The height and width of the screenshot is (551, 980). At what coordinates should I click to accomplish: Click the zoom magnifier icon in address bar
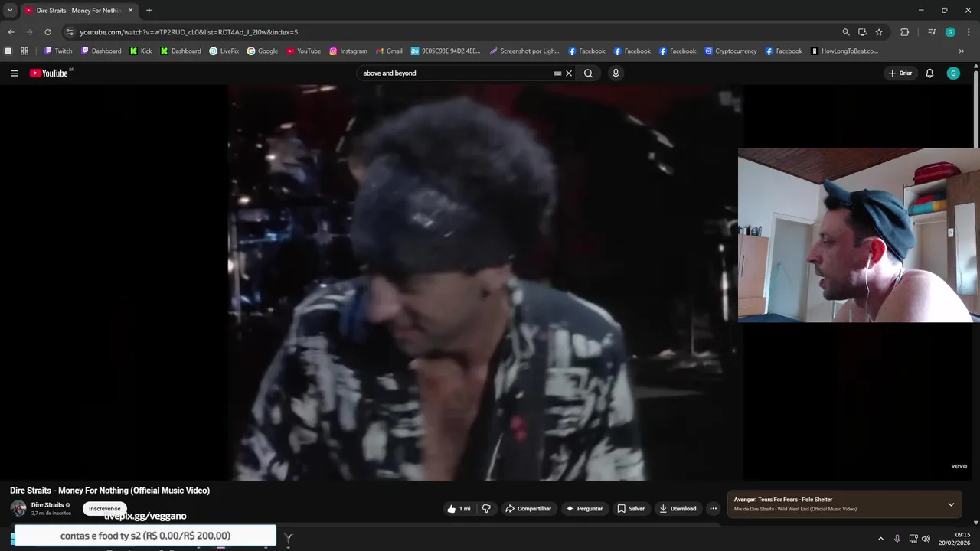(x=846, y=32)
